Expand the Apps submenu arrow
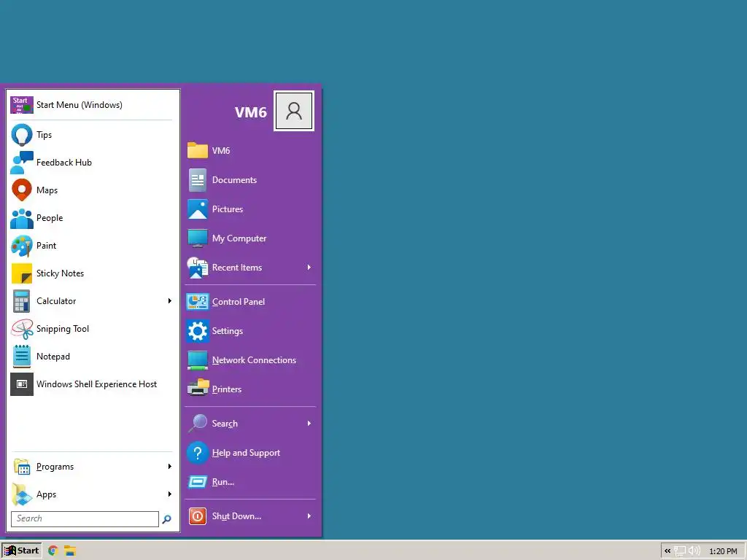747x560 pixels. (x=169, y=494)
